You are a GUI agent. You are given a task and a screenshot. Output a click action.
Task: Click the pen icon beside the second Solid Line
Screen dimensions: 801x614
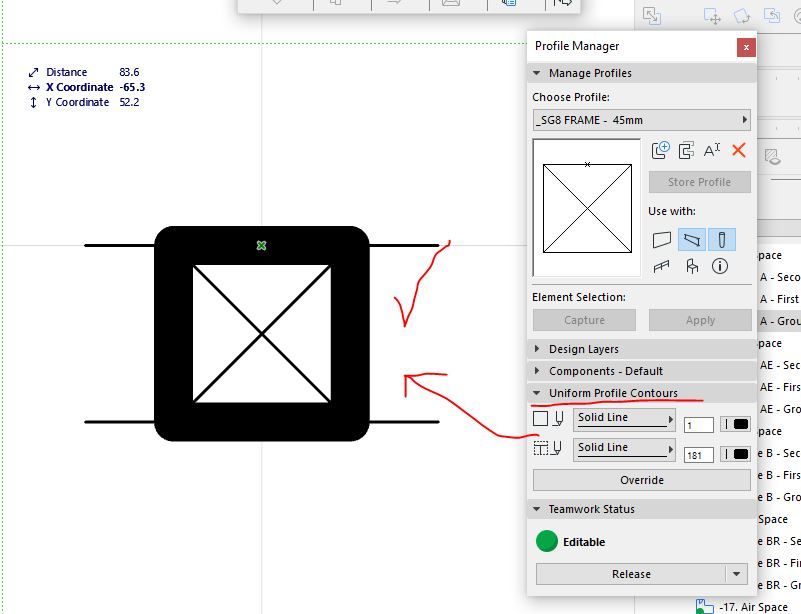[557, 448]
